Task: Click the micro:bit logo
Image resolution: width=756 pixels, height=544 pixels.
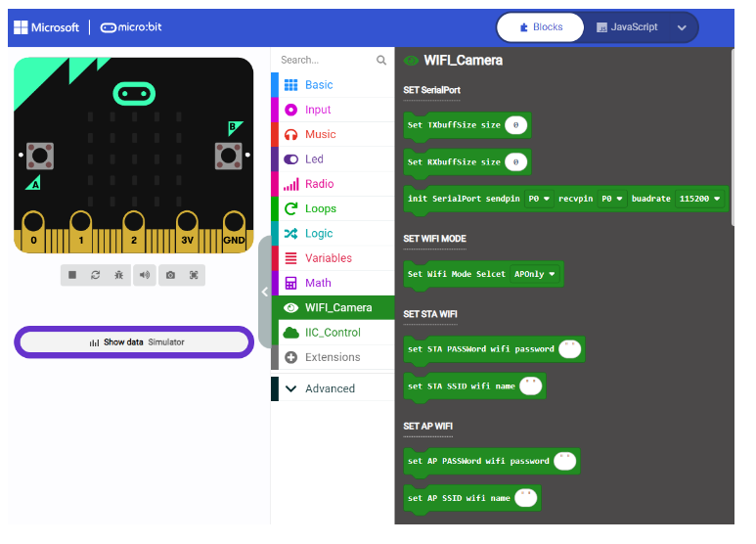Action: click(131, 27)
